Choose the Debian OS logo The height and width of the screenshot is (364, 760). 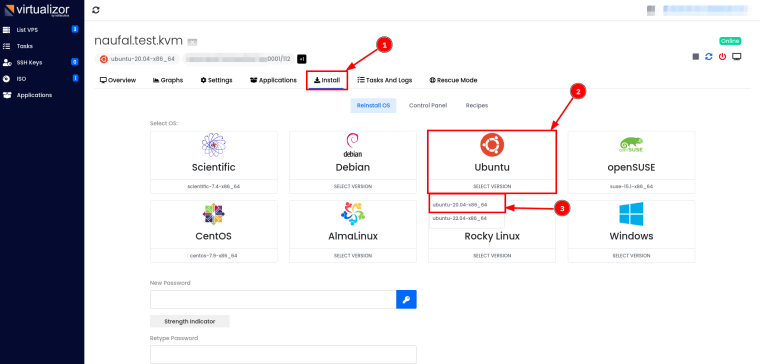coord(352,145)
